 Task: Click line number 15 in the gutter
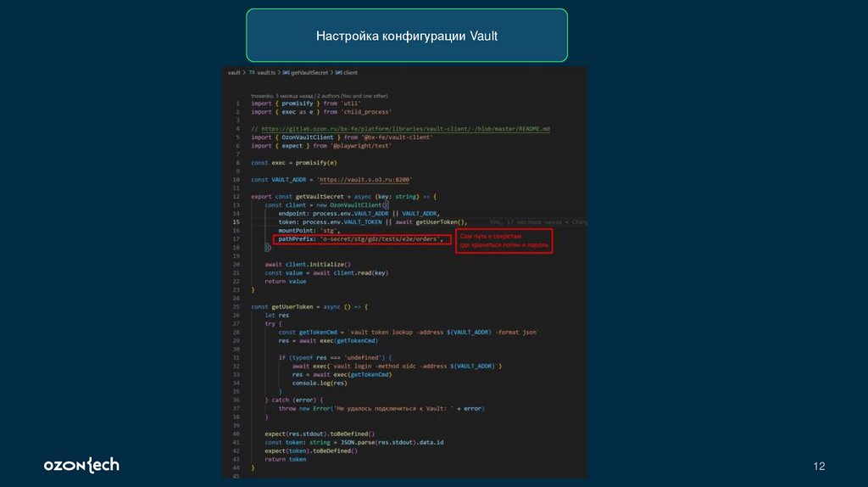[x=236, y=222]
